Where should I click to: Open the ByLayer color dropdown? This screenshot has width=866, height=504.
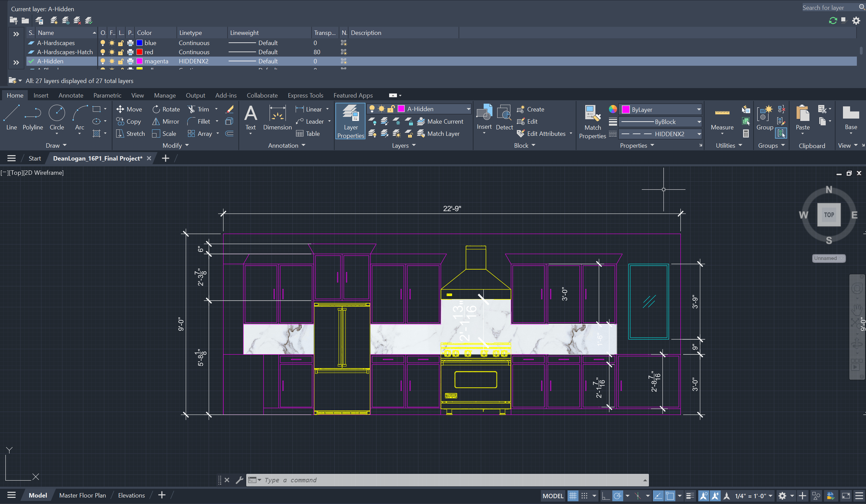coord(699,109)
